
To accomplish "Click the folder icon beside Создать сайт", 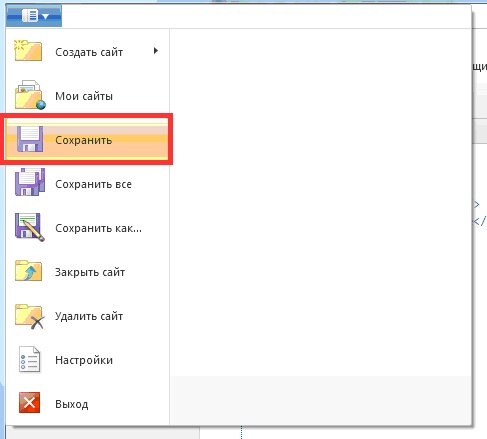I will tap(28, 51).
